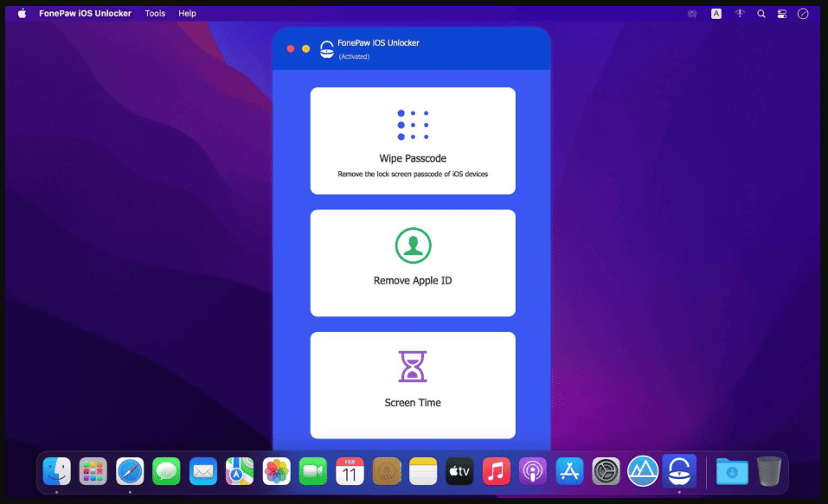Open Maps from the dock
This screenshot has height=504, width=828.
240,471
